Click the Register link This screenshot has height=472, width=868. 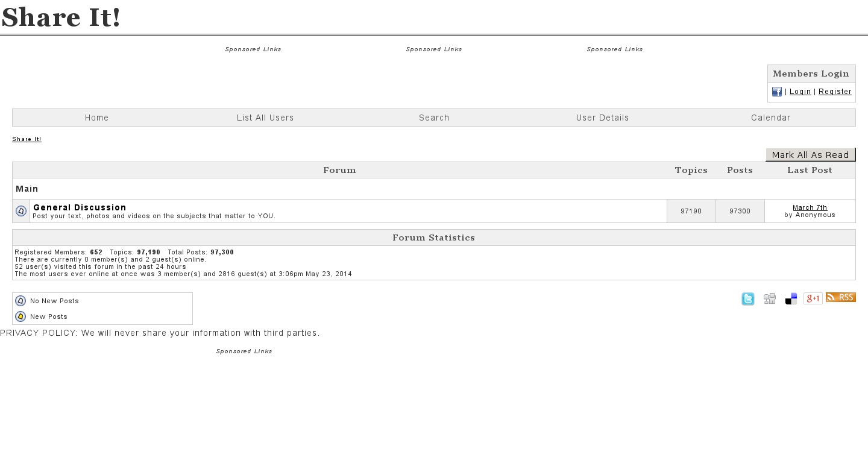[x=835, y=92]
